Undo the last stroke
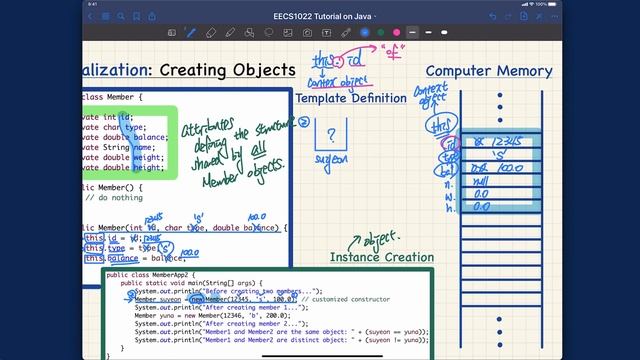The image size is (640, 360). [x=493, y=16]
